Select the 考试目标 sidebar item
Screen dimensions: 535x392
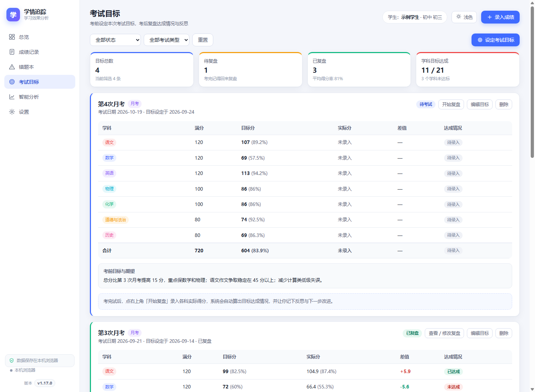40,82
